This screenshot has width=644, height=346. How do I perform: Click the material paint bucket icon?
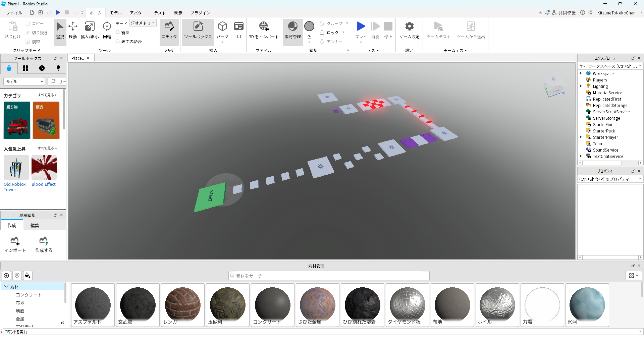click(28, 276)
